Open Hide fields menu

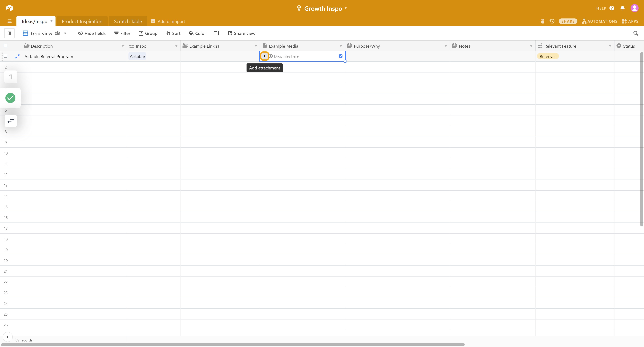(92, 33)
